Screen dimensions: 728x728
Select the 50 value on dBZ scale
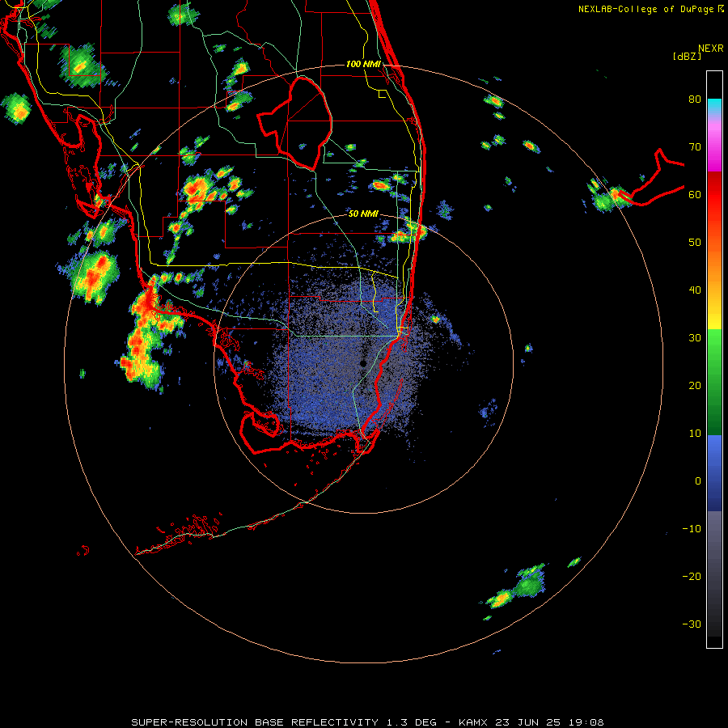click(x=695, y=243)
